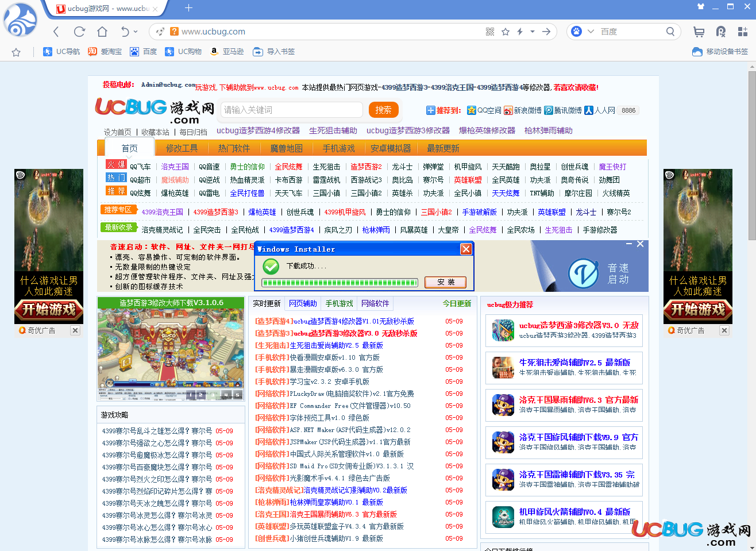Open the extensions grid icon

point(743,32)
